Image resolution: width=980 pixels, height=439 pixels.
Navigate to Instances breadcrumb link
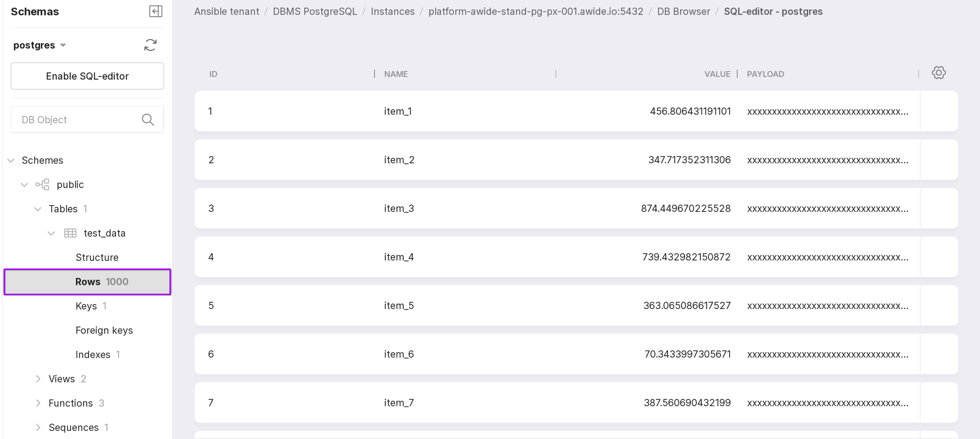point(392,11)
